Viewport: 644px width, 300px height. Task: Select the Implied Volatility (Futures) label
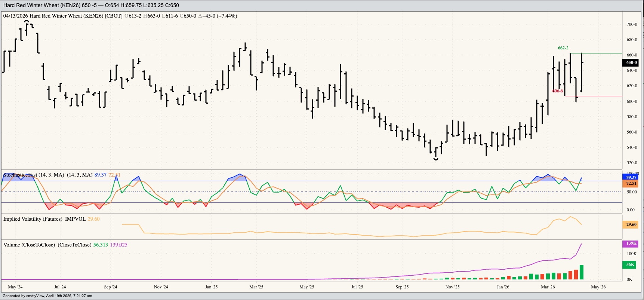44,219
